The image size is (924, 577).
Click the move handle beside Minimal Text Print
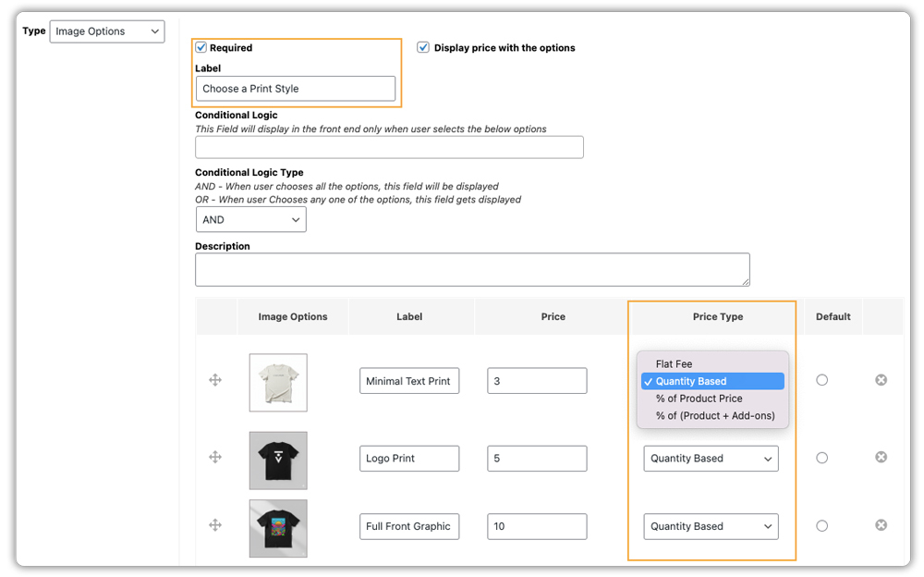pos(214,380)
